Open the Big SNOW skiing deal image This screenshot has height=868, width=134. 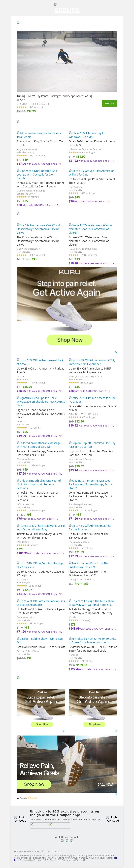point(67,61)
